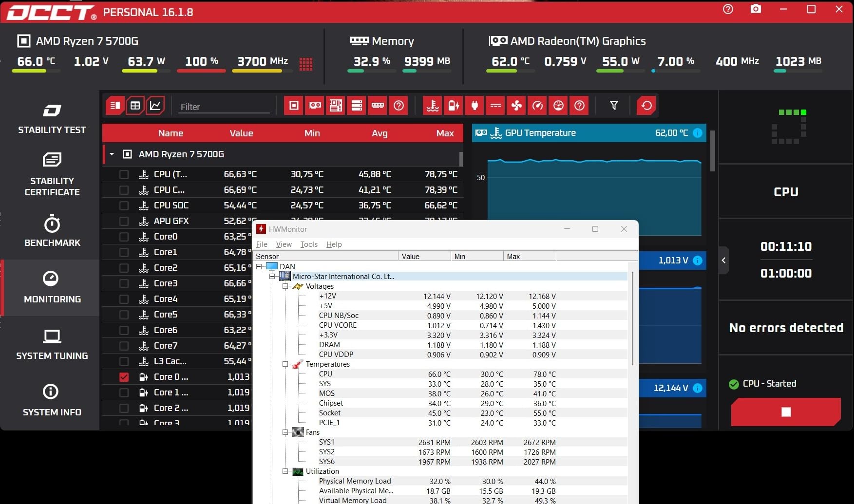Show info for the GPU Temperature graph

pos(698,133)
